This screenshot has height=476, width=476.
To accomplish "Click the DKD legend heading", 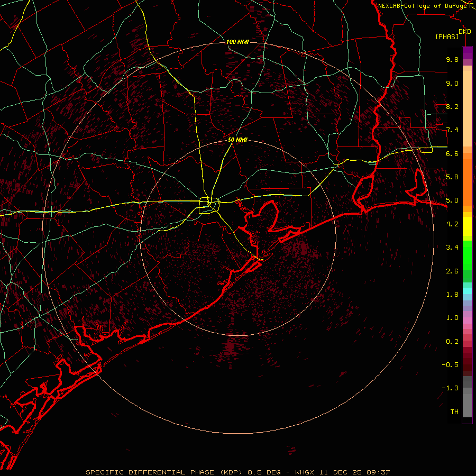I will point(465,32).
